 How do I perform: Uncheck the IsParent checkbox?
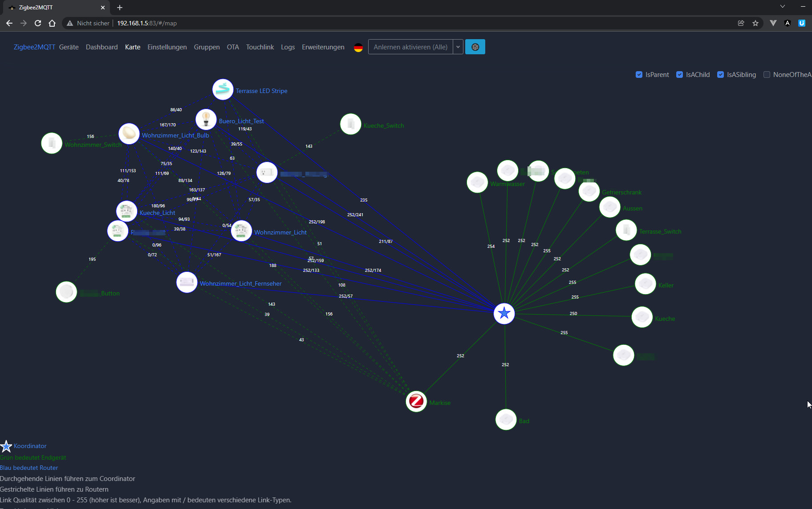639,75
